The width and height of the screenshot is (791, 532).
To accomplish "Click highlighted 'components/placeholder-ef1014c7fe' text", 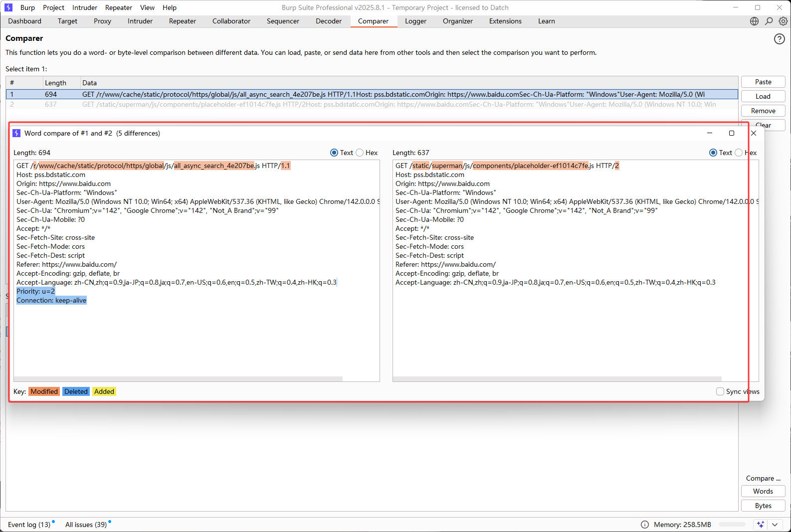I will click(x=531, y=166).
